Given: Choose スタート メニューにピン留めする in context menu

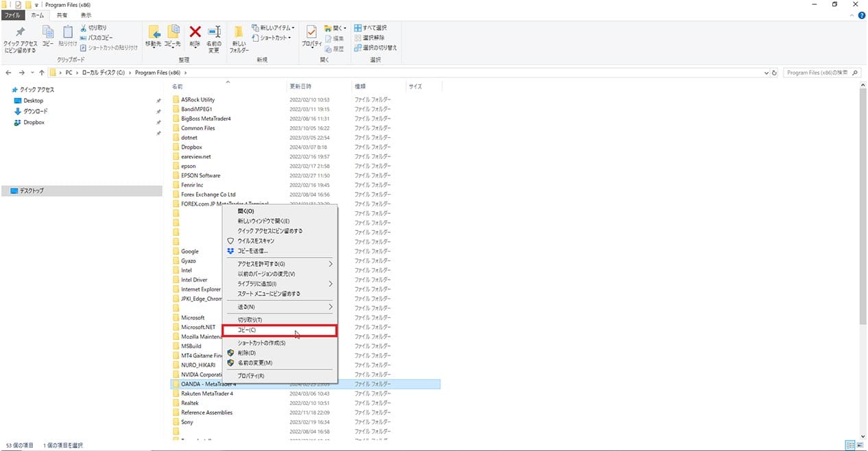Looking at the screenshot, I should pos(280,293).
